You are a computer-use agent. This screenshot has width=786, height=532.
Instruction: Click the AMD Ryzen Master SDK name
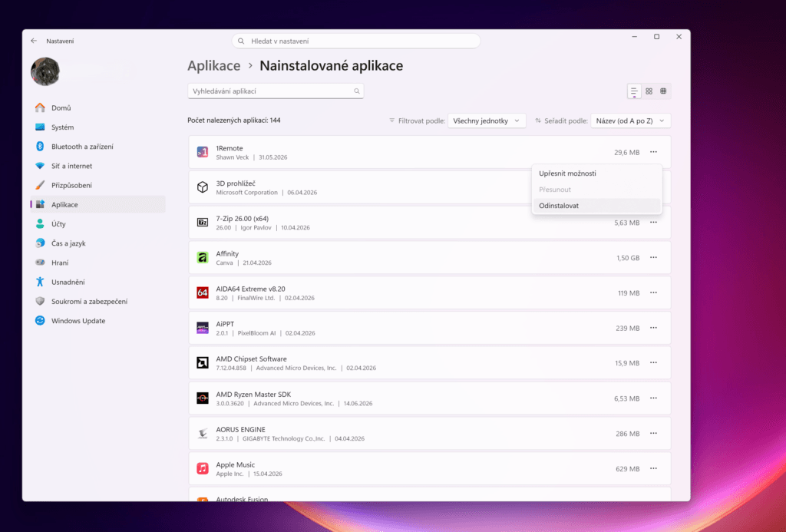click(x=253, y=395)
